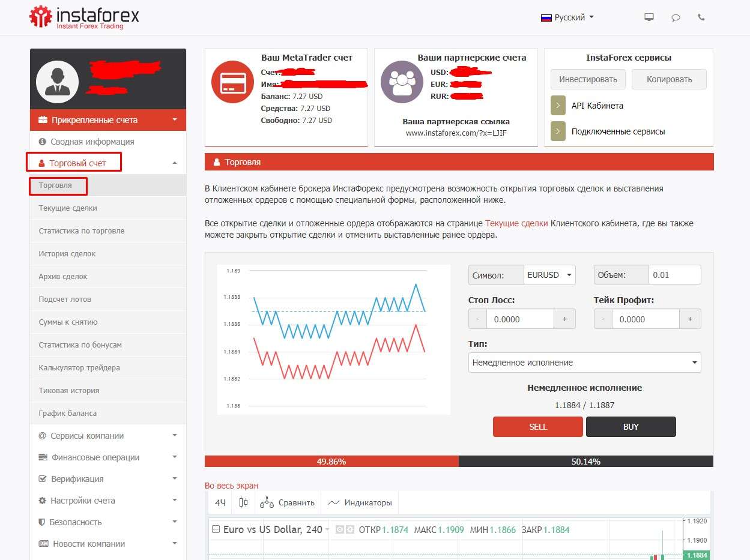
Task: Click the partner accounts group icon
Action: pos(402,82)
